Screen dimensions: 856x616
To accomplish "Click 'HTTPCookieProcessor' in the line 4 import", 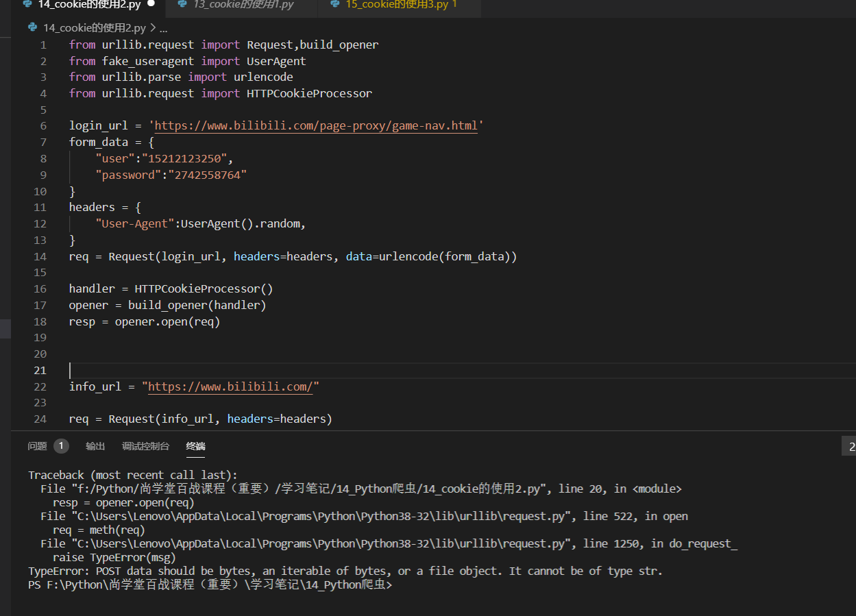I will [x=310, y=94].
